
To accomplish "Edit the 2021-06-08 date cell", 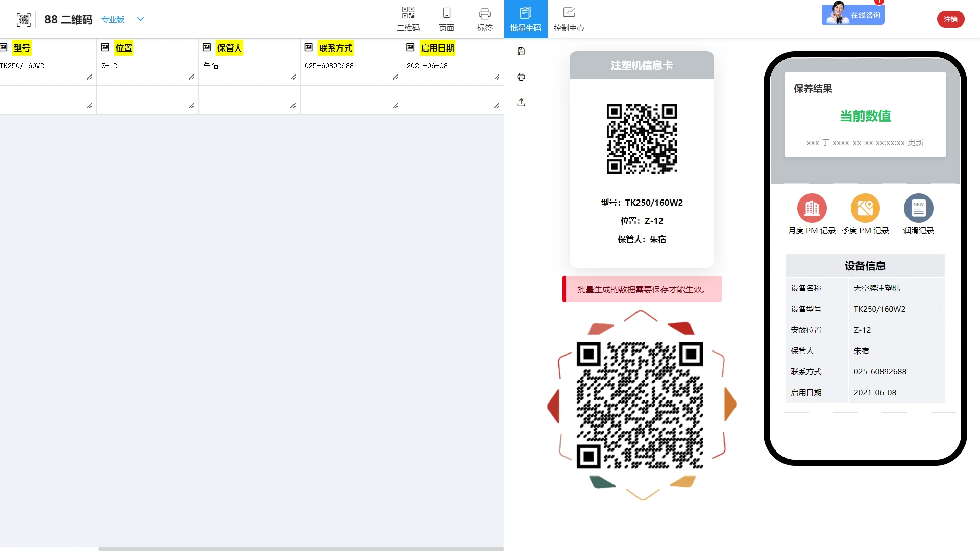I will (x=453, y=71).
